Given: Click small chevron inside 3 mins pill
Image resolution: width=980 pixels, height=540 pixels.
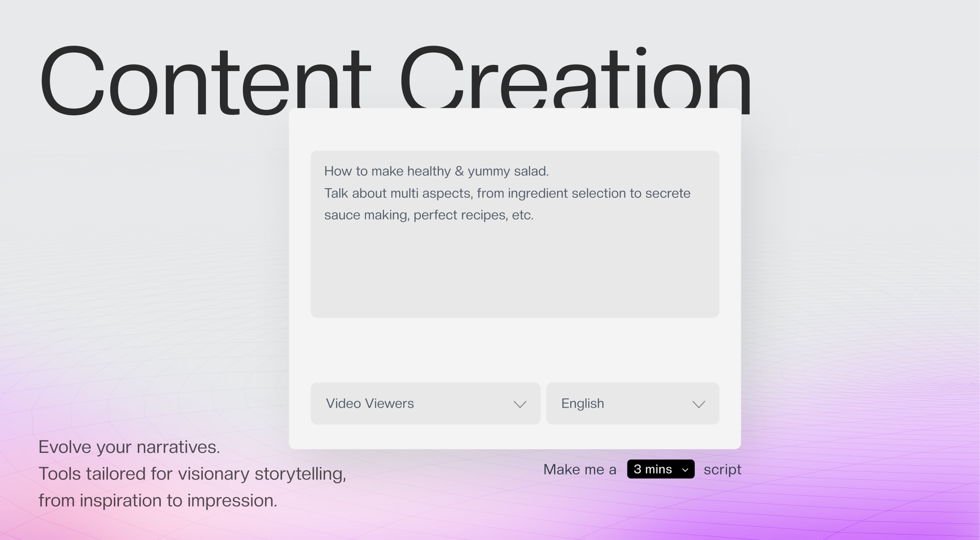Looking at the screenshot, I should [x=685, y=470].
